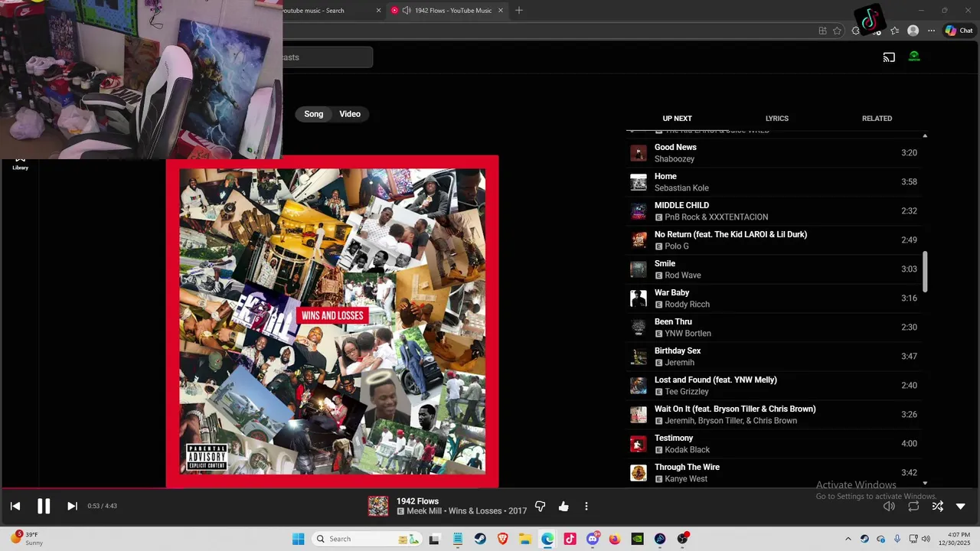
Task: Play Through The Wire by Kanye West
Action: (x=773, y=473)
